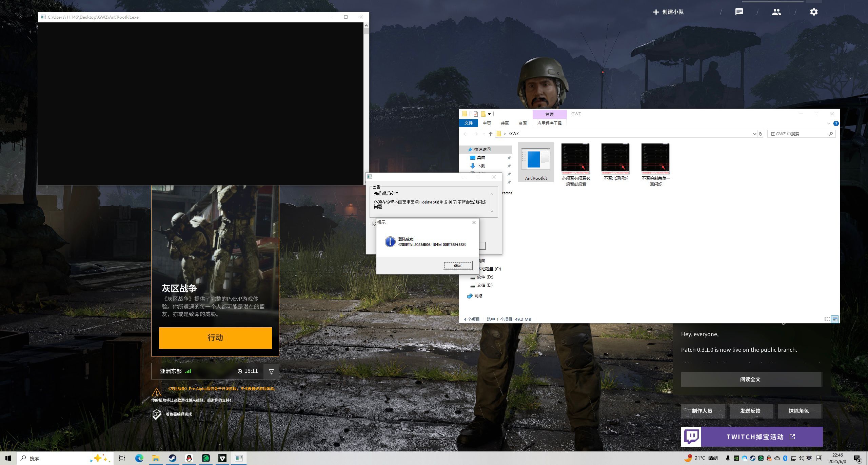Start the game with the orange 行动 button
868x465 pixels.
[215, 338]
